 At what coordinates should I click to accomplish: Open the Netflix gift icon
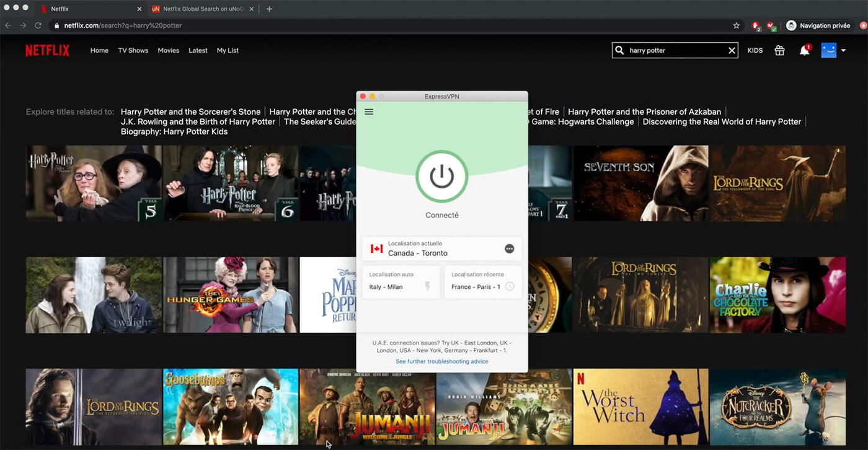(x=779, y=50)
